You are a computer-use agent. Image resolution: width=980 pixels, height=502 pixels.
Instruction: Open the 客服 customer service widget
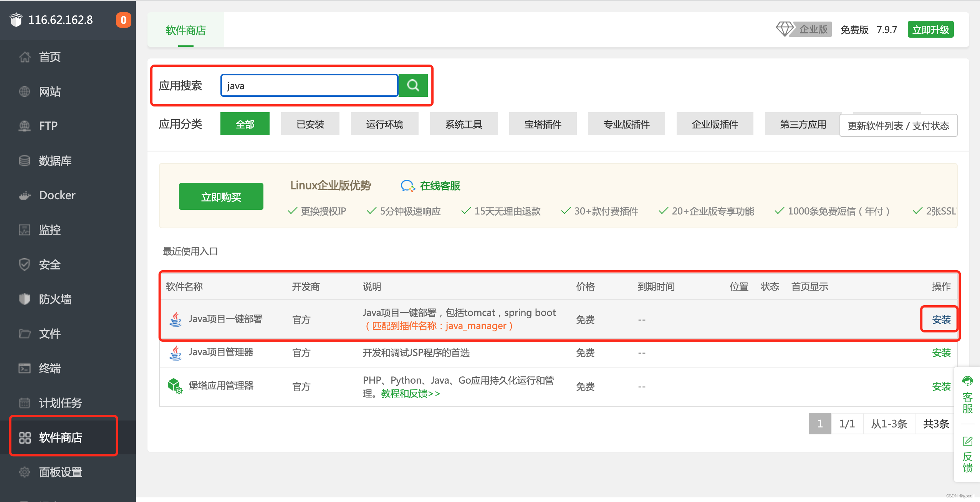(967, 395)
